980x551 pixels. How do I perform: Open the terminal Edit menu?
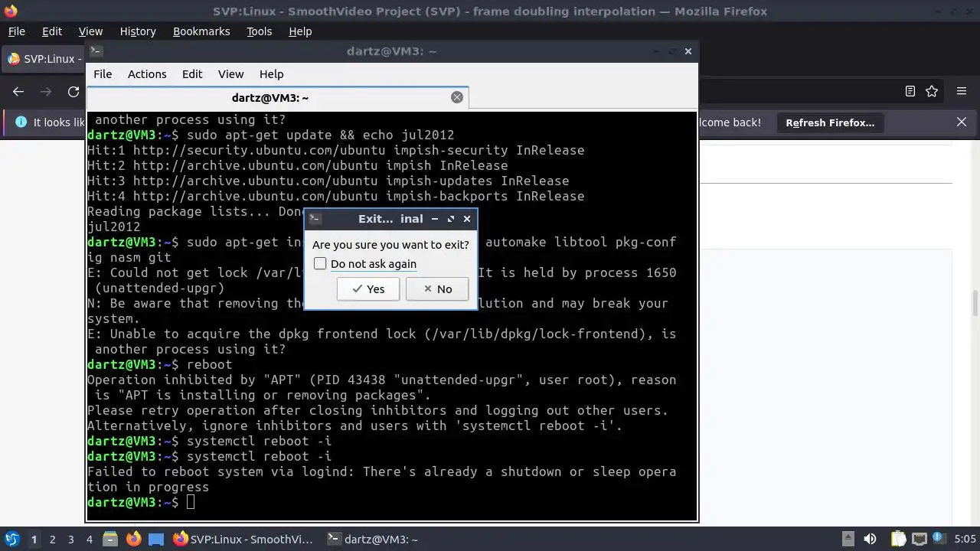click(x=192, y=74)
